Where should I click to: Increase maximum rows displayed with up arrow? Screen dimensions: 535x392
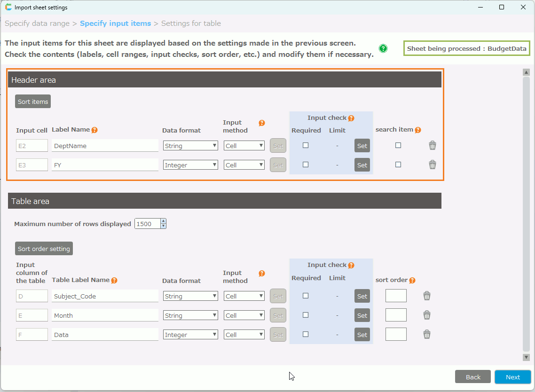click(163, 221)
